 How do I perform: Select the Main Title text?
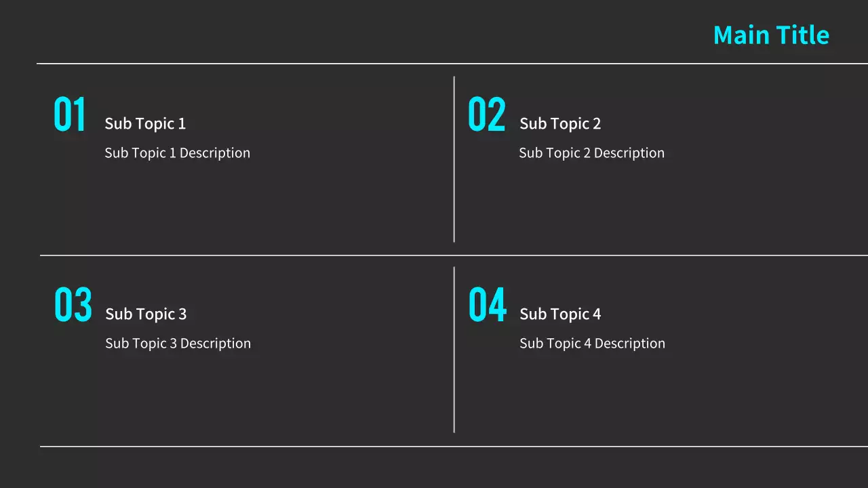click(x=771, y=35)
